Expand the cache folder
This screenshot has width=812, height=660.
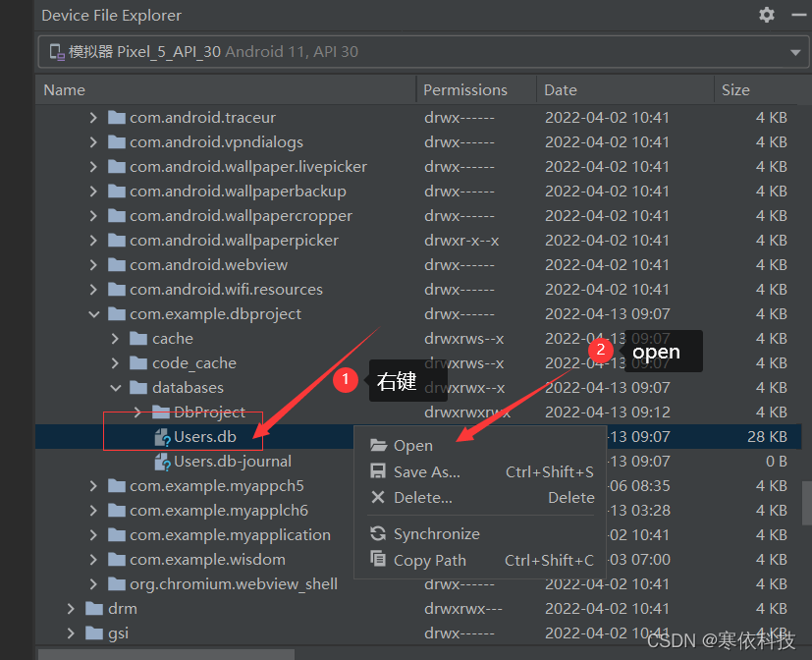point(115,338)
